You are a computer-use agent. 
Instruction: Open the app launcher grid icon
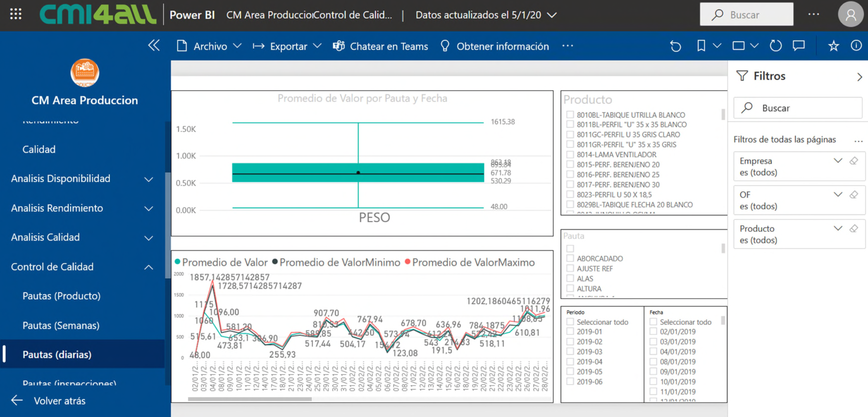[x=16, y=14]
